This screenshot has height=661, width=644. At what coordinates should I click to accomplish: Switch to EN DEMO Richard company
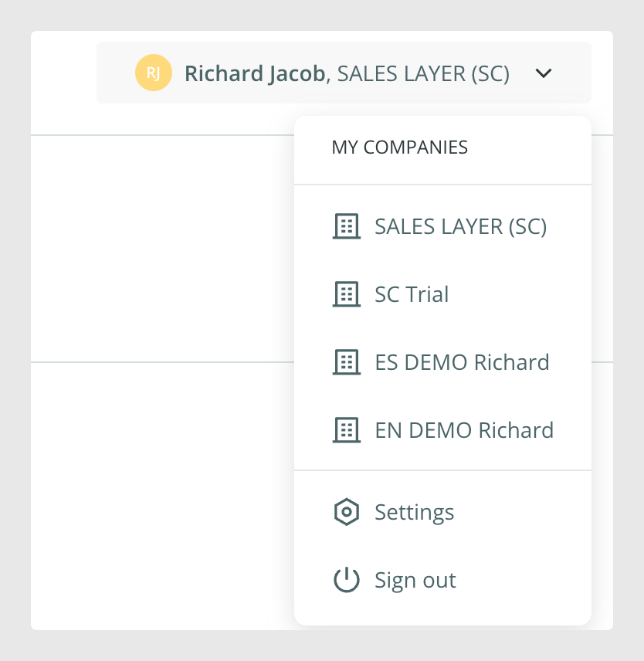442,430
